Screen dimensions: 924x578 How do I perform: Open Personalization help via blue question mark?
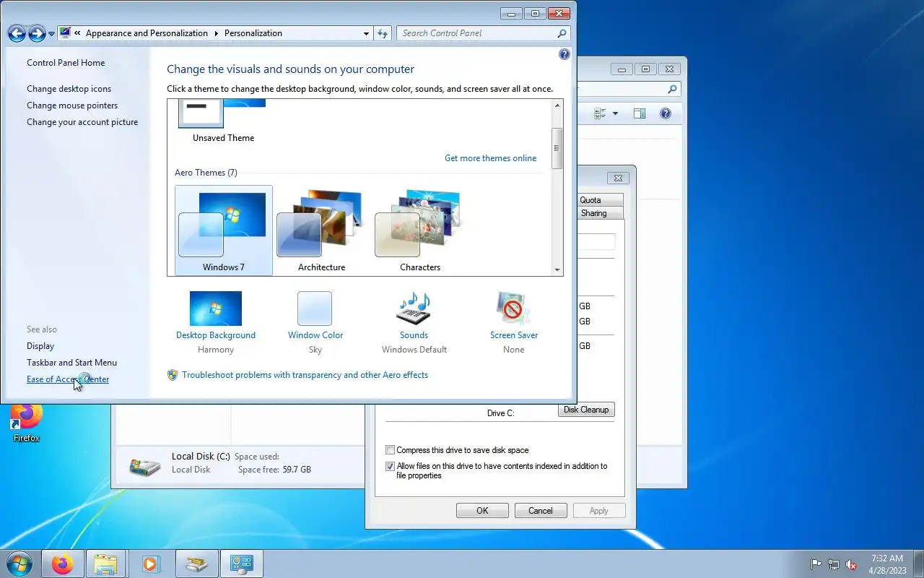coord(565,54)
